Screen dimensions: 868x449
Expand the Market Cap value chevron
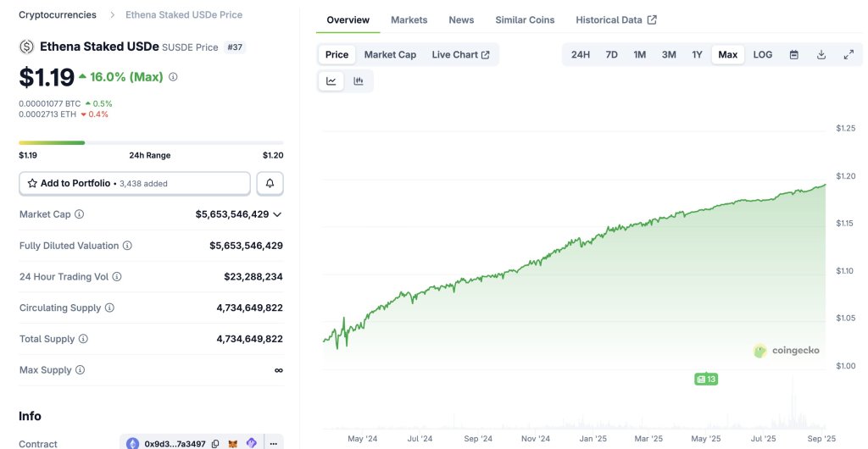(x=277, y=214)
